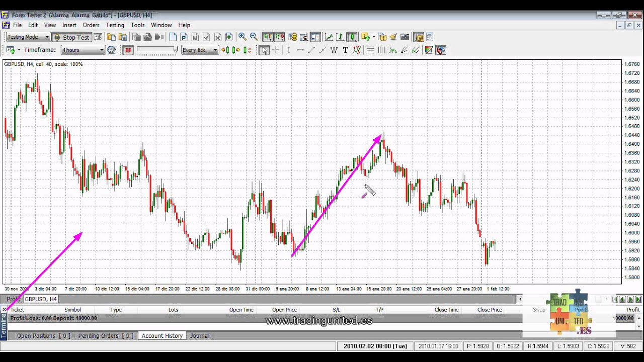The width and height of the screenshot is (644, 362).
Task: Select the Fibonacci fan tool
Action: tap(404, 50)
